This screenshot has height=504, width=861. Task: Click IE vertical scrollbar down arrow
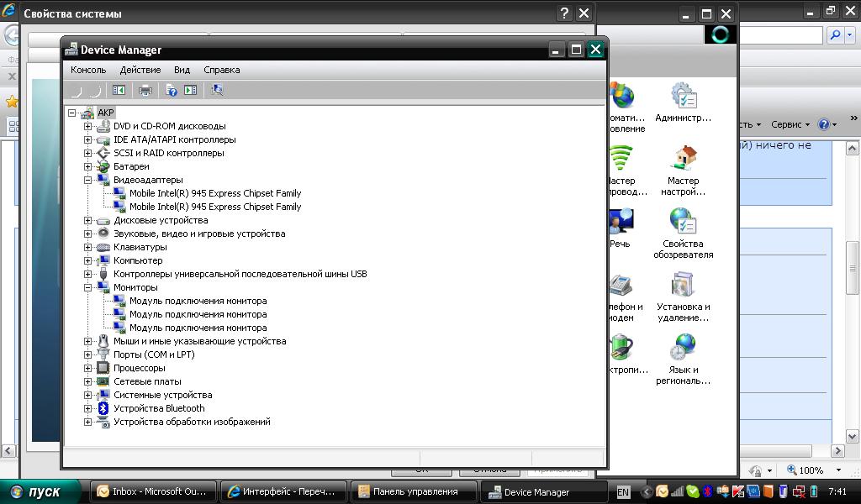[x=853, y=437]
